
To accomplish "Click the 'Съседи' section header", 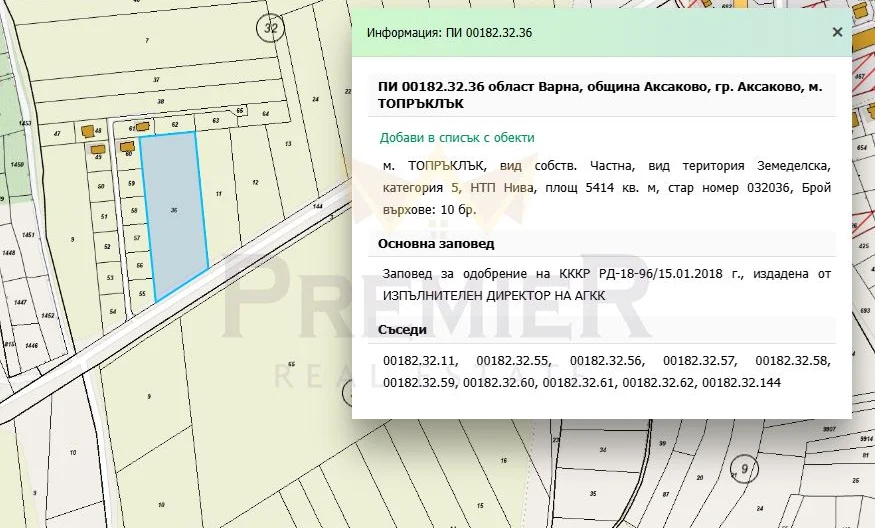I will pyautogui.click(x=403, y=330).
